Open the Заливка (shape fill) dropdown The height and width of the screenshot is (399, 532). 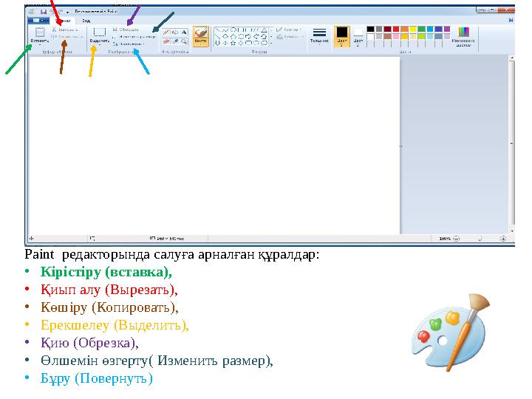(290, 37)
